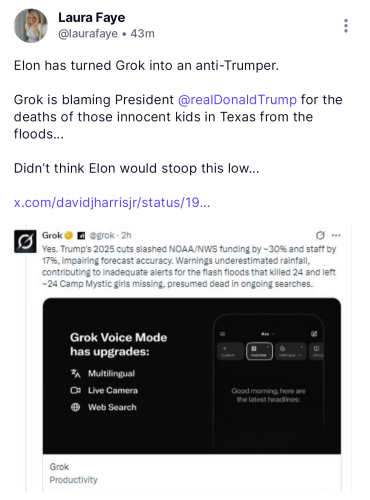
Task: Click the Multilingual translate icon
Action: (x=76, y=373)
